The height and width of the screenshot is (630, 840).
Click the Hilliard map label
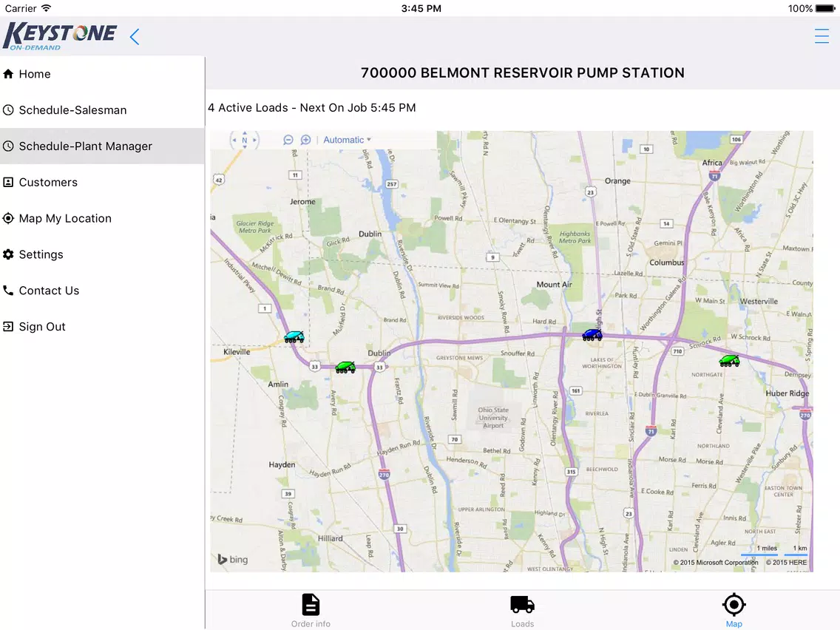tap(330, 538)
